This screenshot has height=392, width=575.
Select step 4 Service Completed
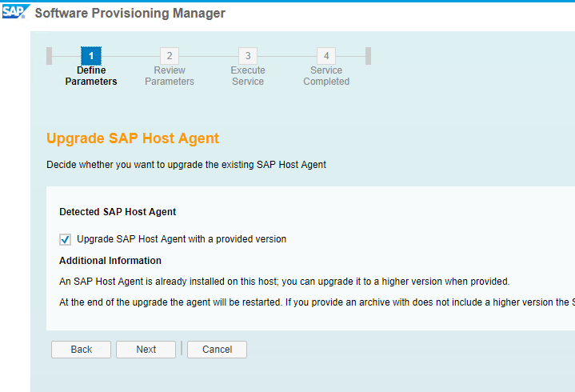click(x=326, y=56)
